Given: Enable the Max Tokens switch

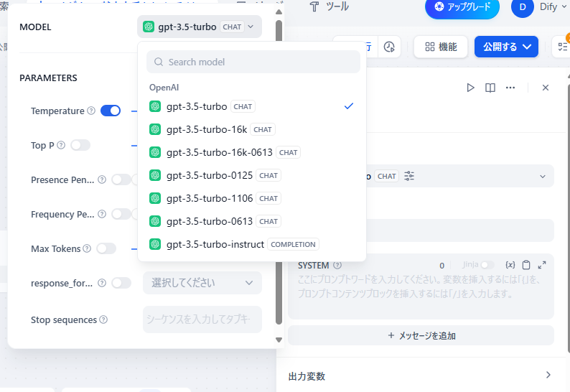Looking at the screenshot, I should (106, 248).
